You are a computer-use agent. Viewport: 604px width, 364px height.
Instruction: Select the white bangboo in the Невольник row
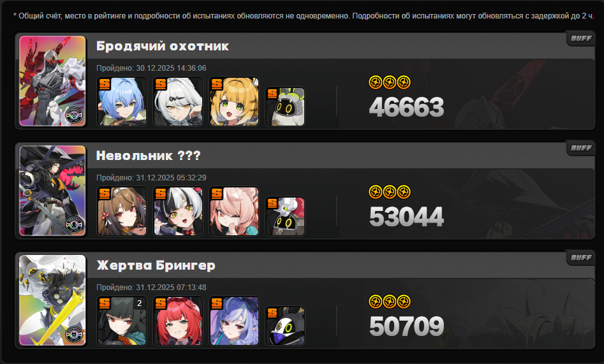coord(285,216)
